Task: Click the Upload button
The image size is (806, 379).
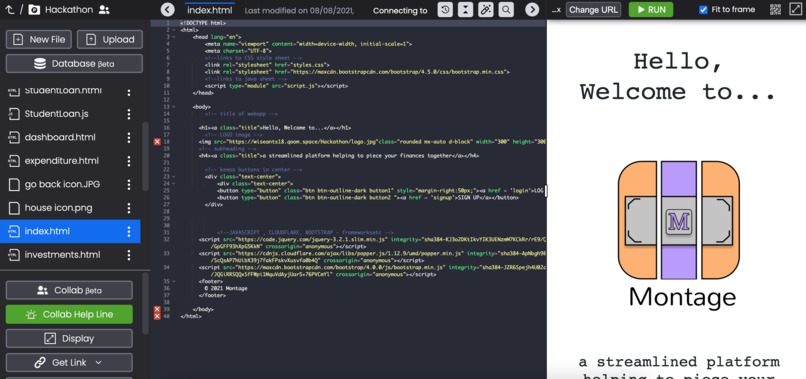Action: pyautogui.click(x=110, y=40)
